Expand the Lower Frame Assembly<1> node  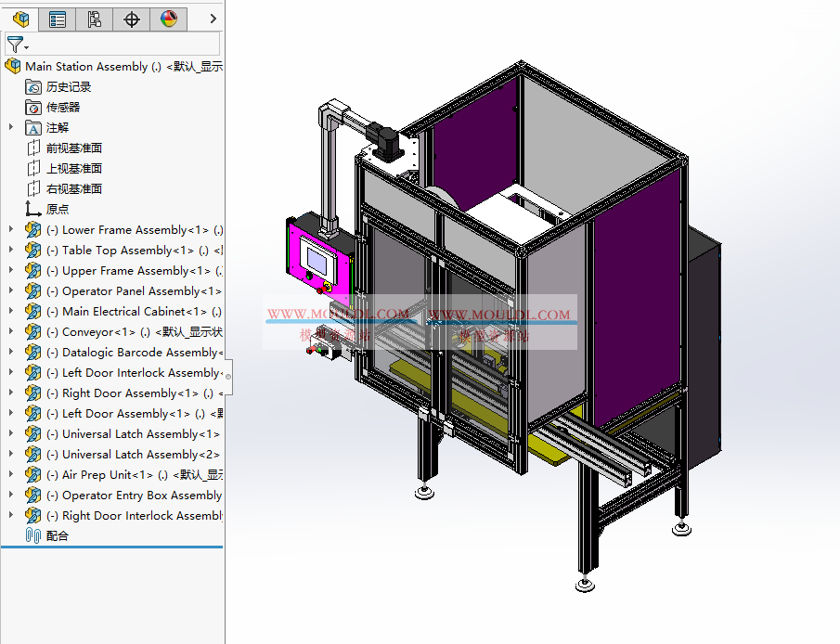click(8, 229)
